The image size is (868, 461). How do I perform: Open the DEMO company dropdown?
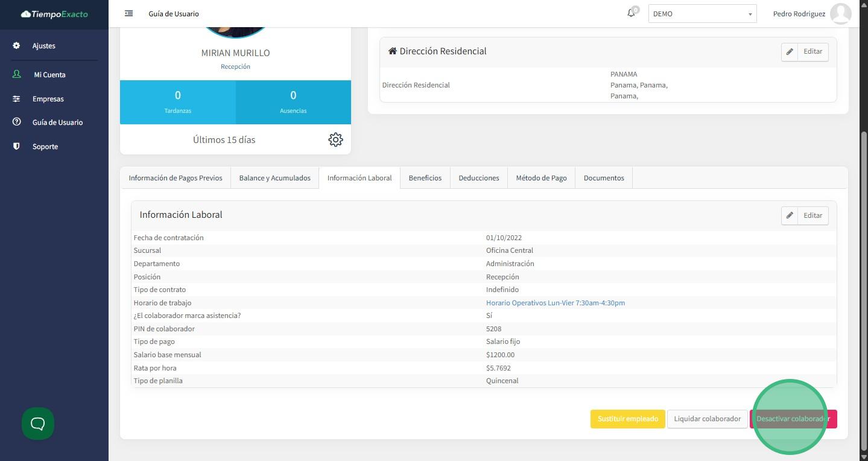coord(702,14)
